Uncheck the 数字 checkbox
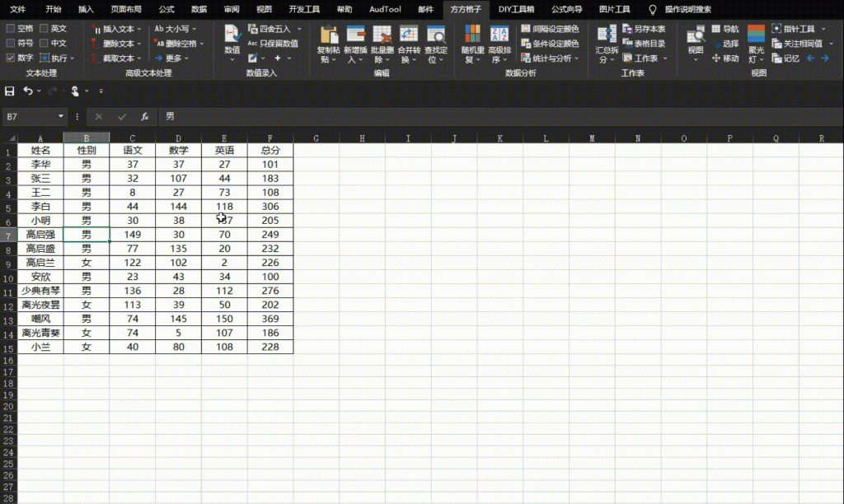The width and height of the screenshot is (844, 504). point(11,58)
